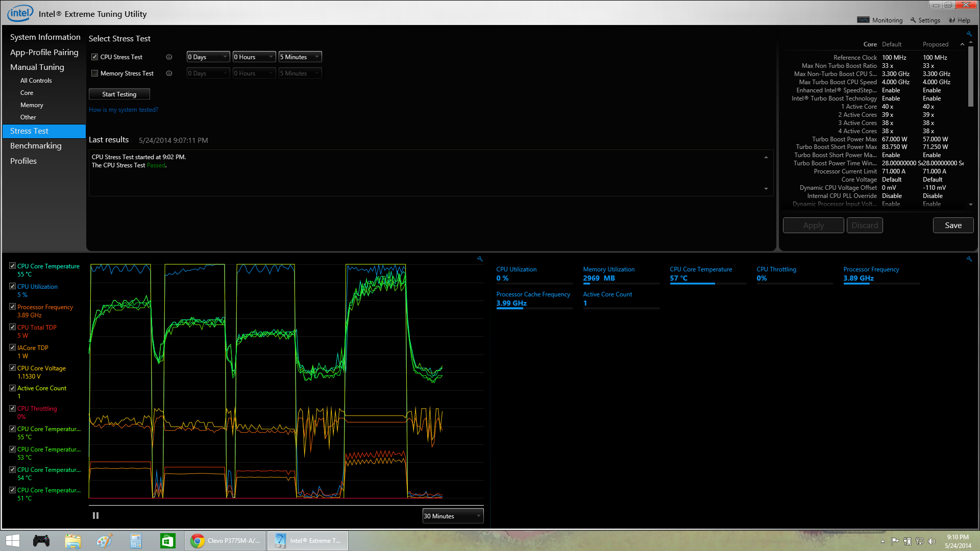This screenshot has width=980, height=551.
Task: Click Discard button in tuning panel
Action: point(865,225)
